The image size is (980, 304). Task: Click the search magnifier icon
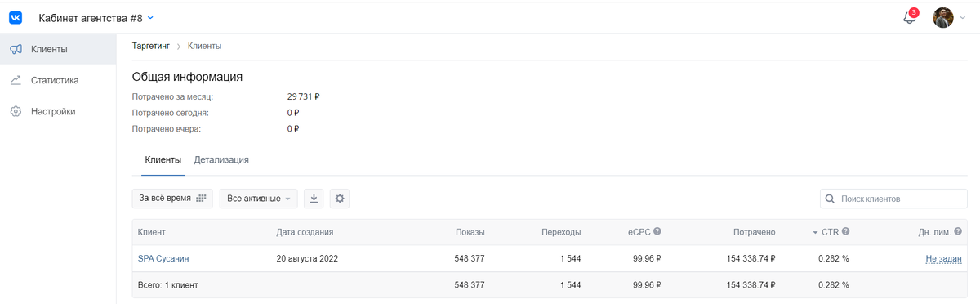pyautogui.click(x=831, y=199)
